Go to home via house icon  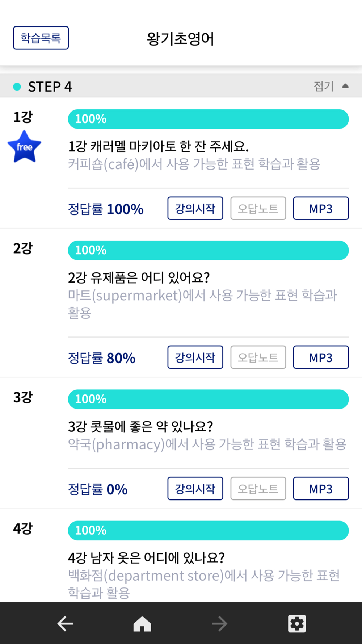tap(142, 623)
